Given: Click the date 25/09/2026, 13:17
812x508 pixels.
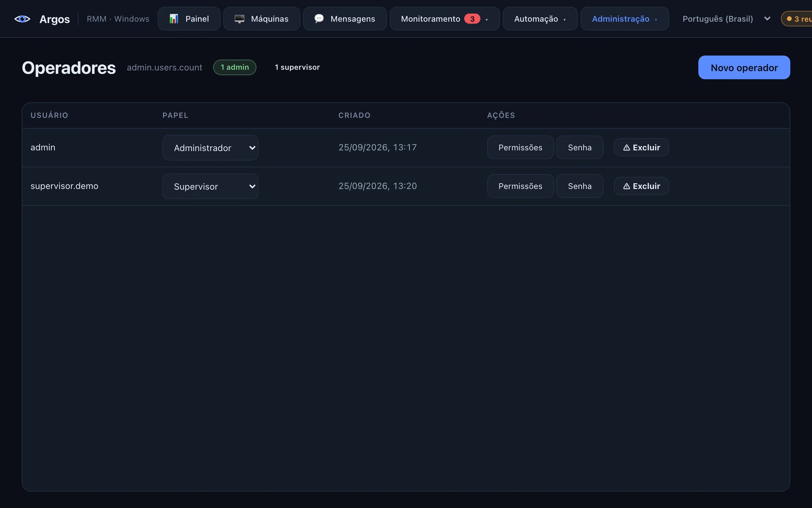Looking at the screenshot, I should click(x=378, y=147).
